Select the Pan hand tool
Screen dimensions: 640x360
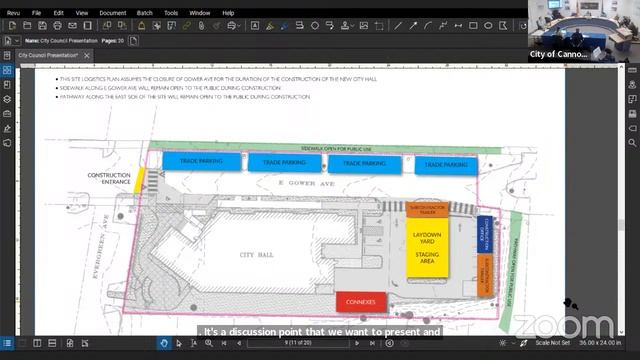pyautogui.click(x=164, y=343)
